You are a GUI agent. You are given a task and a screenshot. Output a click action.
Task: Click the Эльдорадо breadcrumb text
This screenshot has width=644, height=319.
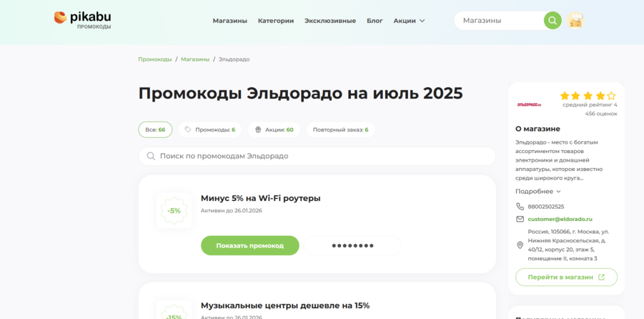pyautogui.click(x=234, y=59)
